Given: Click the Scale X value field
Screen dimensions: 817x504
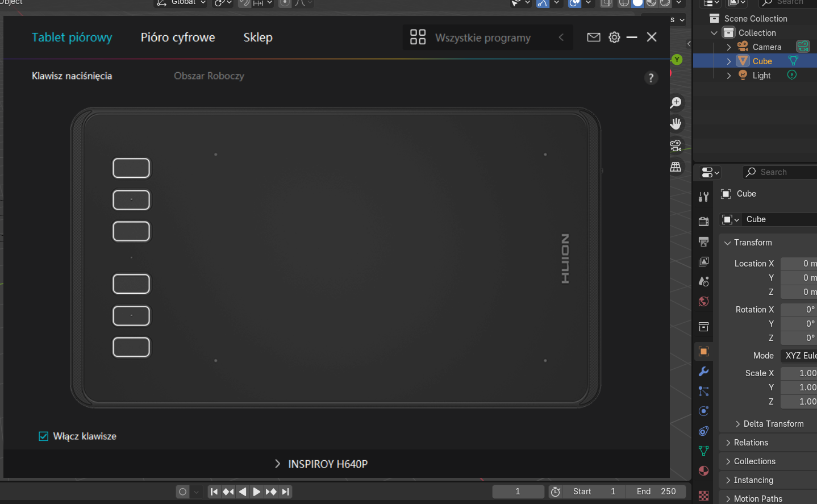Looking at the screenshot, I should coord(799,373).
